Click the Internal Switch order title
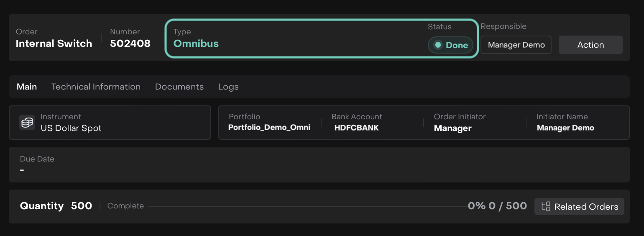Viewport: 644px width, 236px height. (54, 44)
